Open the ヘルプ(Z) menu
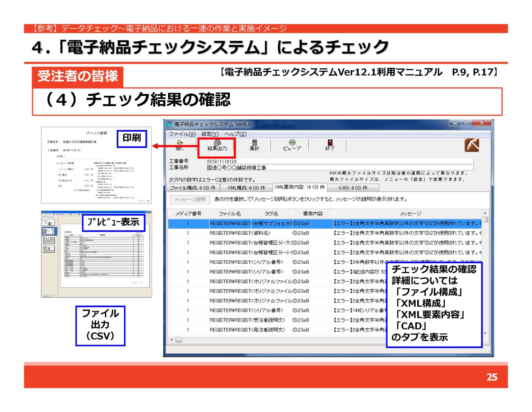 tap(236, 134)
